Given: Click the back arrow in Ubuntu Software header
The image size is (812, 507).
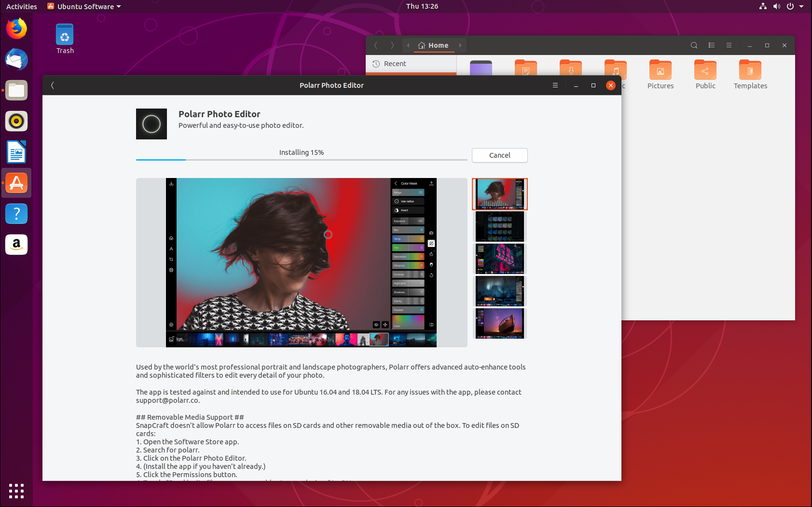Looking at the screenshot, I should click(53, 85).
